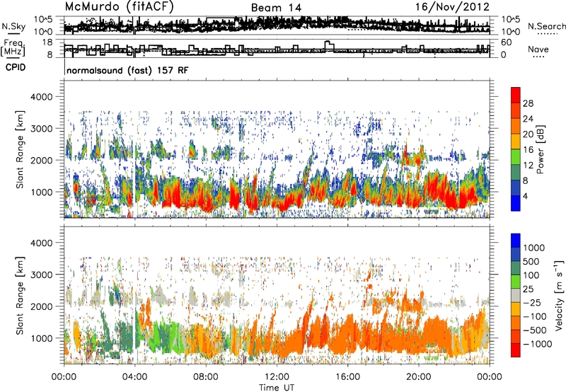
Task: Click the 'McMurdo (fitACF)' title text
Action: (119, 6)
